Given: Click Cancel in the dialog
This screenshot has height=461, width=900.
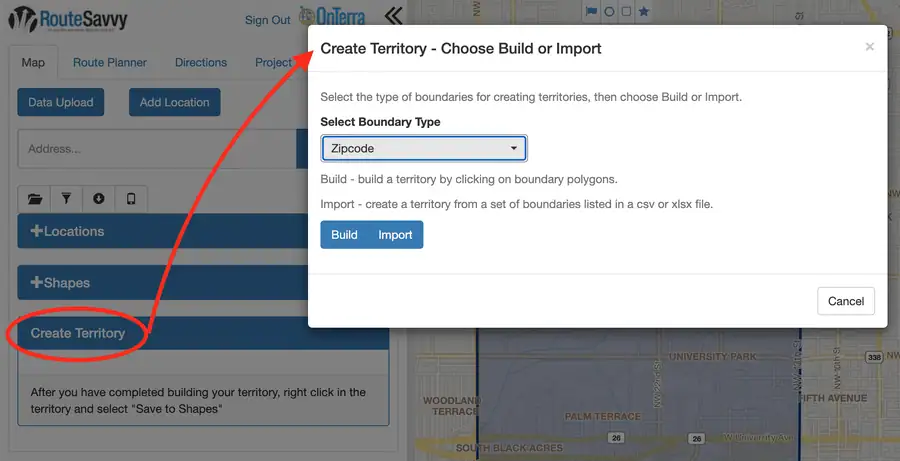Looking at the screenshot, I should [846, 301].
